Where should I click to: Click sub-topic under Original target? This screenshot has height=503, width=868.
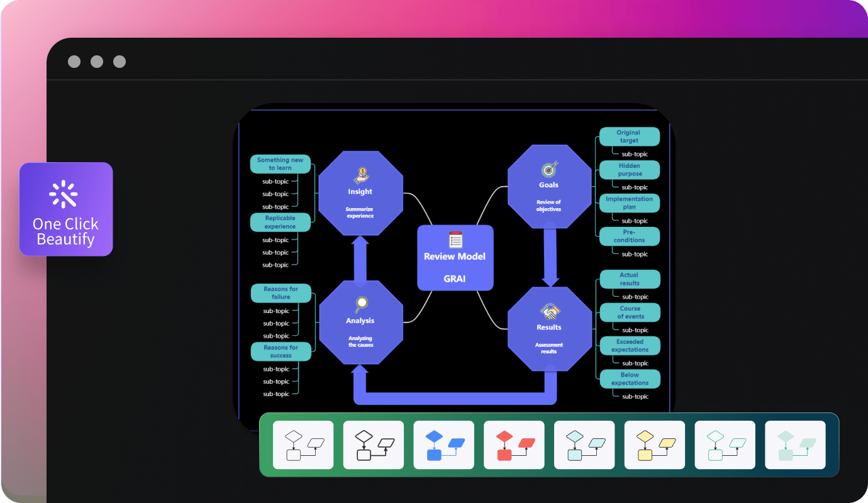(x=635, y=154)
